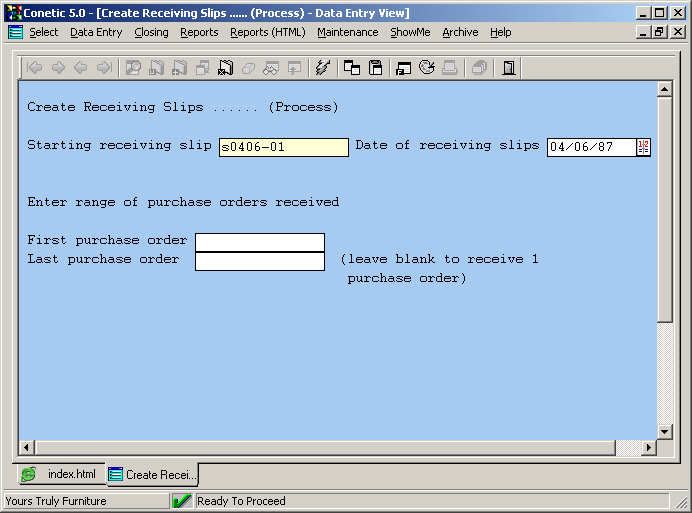Focus the Last purchase order field
This screenshot has width=692, height=513.
(260, 261)
